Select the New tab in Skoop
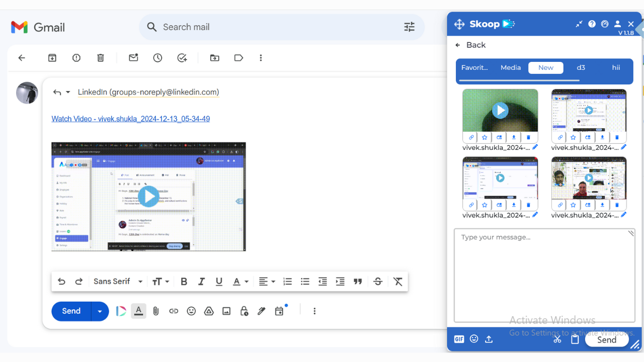The width and height of the screenshot is (644, 362). point(546,68)
